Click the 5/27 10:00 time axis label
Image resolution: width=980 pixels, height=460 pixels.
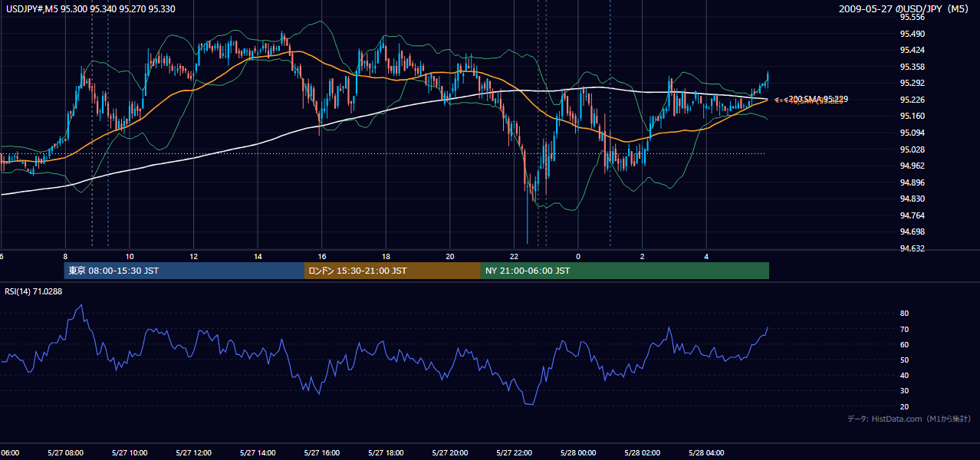coord(130,453)
